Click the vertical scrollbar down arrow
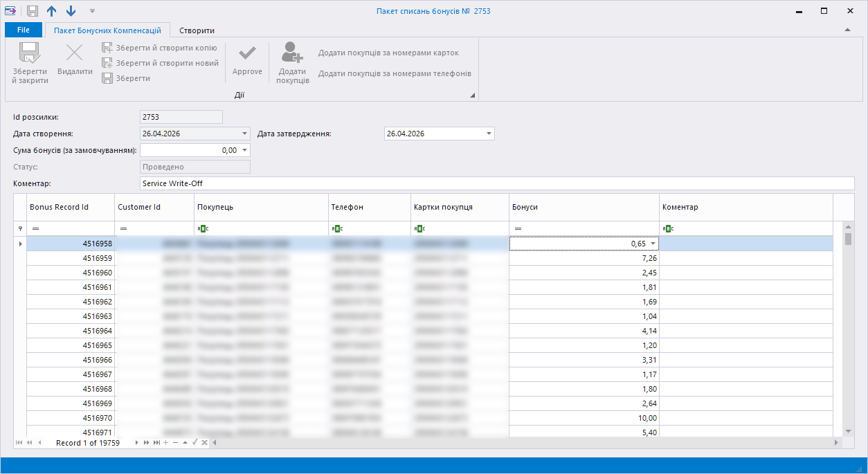Image resolution: width=868 pixels, height=474 pixels. (848, 431)
